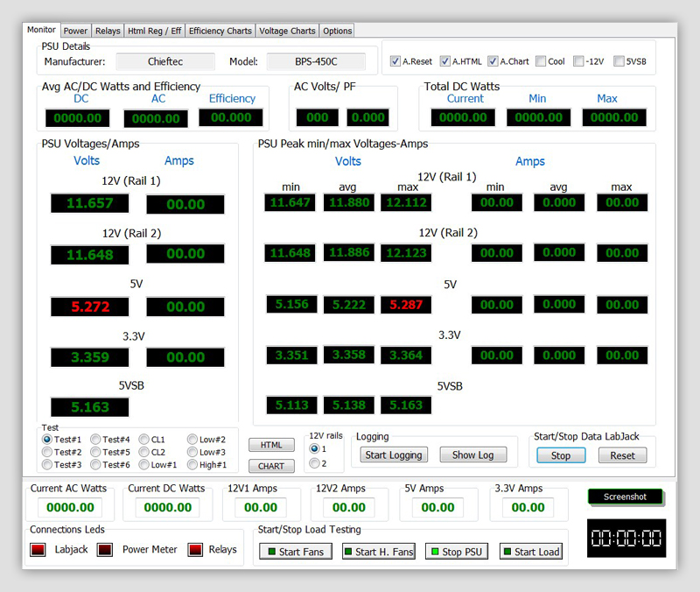
Task: Click the red 5V reading 5.272
Action: [90, 307]
